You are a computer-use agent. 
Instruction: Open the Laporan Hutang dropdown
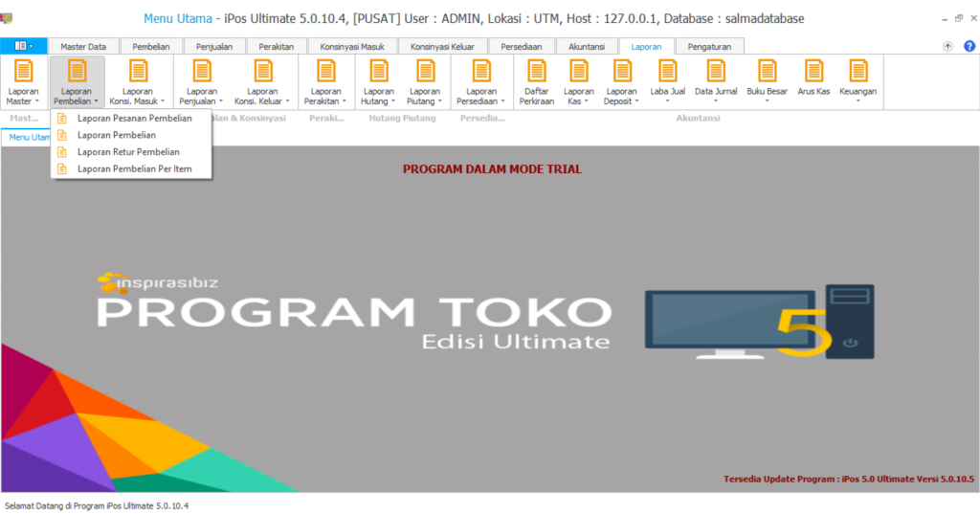click(378, 82)
